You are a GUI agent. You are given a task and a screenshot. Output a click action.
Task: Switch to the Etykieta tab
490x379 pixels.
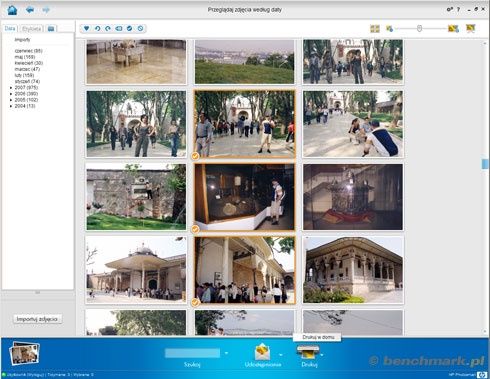[x=31, y=29]
